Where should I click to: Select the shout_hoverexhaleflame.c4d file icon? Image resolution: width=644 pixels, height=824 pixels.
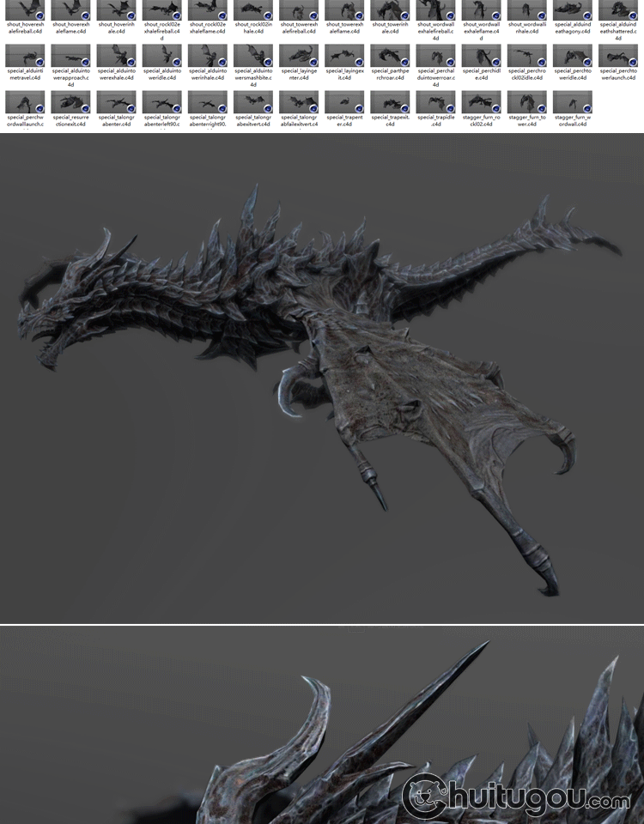click(x=71, y=10)
